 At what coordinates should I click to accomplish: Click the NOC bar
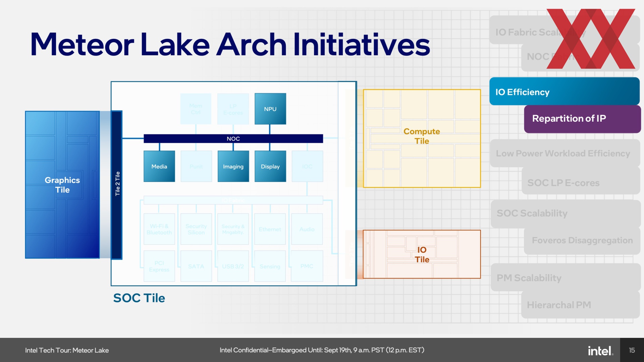(x=233, y=138)
